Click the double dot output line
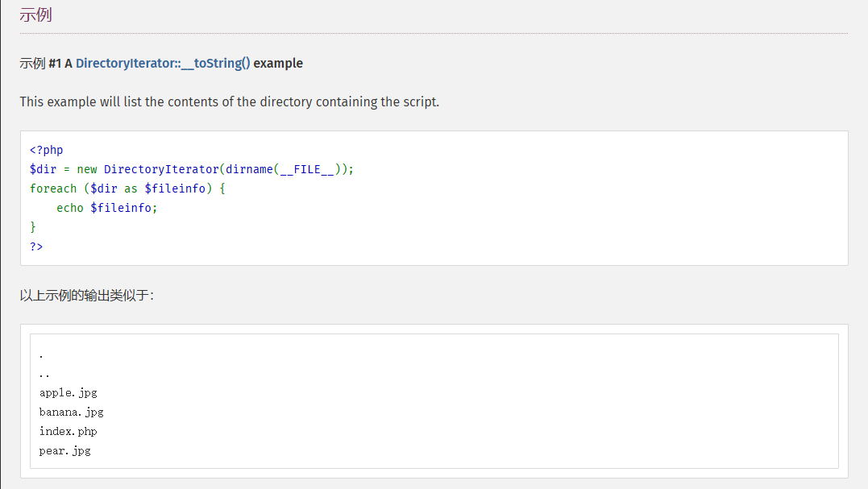Image resolution: width=868 pixels, height=489 pixels. point(44,374)
